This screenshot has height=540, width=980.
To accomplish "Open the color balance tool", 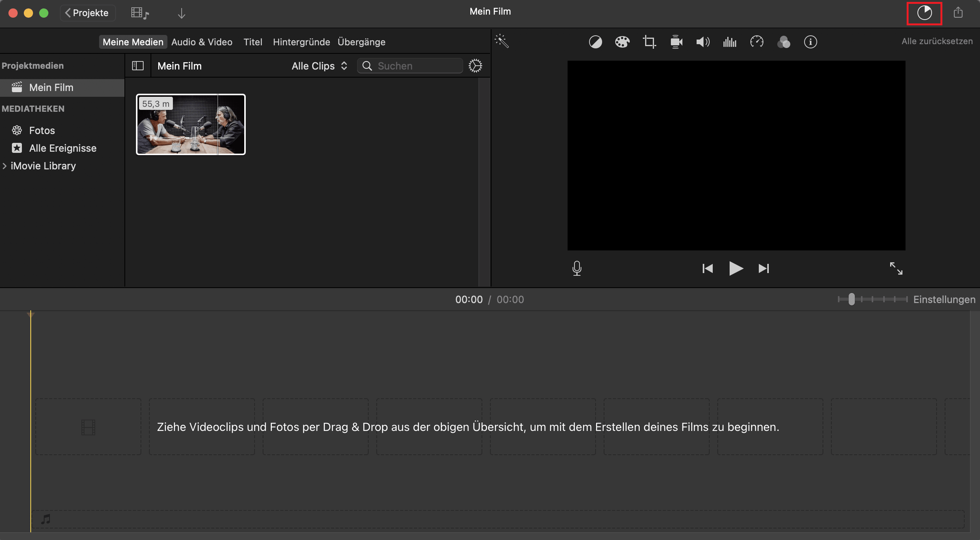I will coord(595,42).
